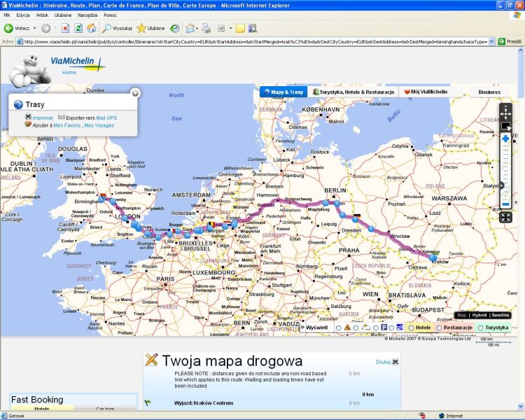Select Turystyka radio button
The height and width of the screenshot is (420, 525).
(x=480, y=328)
